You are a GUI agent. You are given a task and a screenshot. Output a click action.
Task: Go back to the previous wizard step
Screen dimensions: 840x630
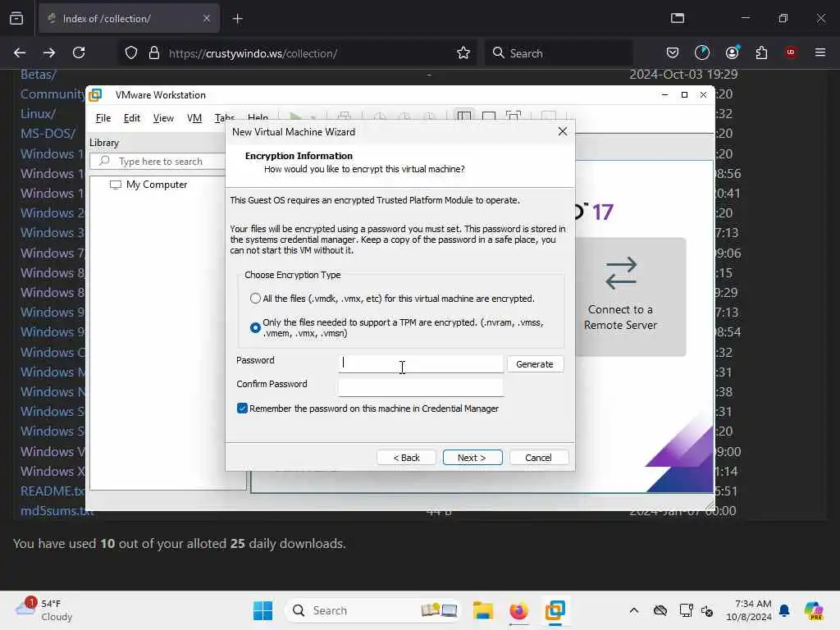(x=406, y=458)
